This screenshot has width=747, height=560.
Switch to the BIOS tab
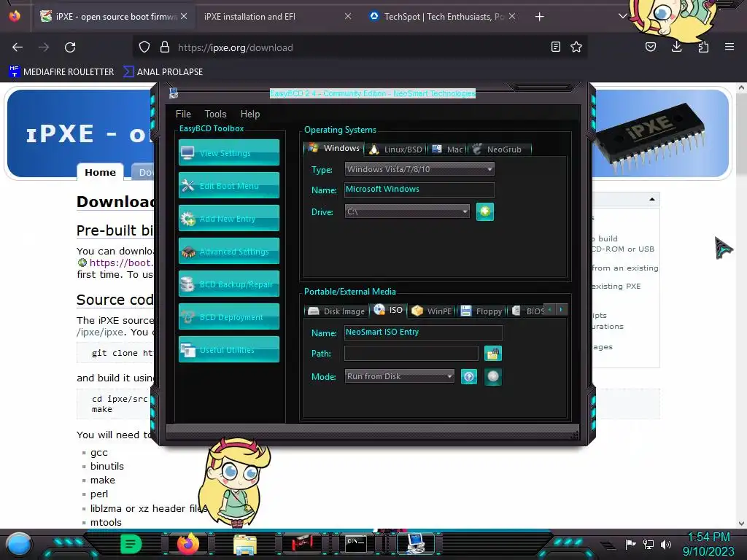point(528,311)
